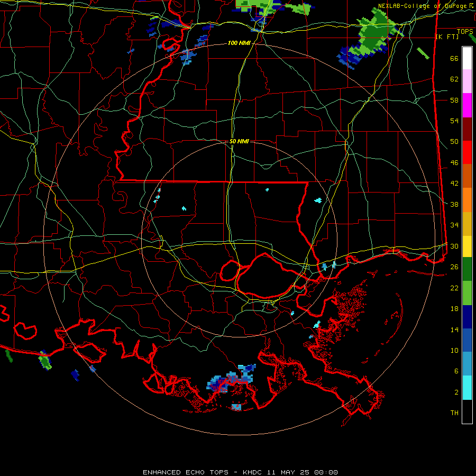Click legend value "26"
The height and width of the screenshot is (476, 476).
(x=454, y=267)
